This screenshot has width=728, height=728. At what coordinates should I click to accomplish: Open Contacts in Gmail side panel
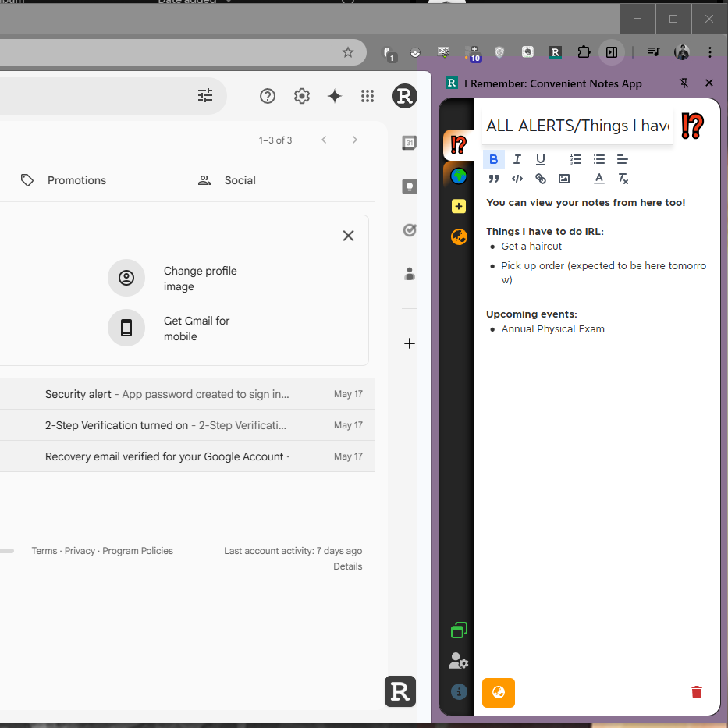(409, 273)
